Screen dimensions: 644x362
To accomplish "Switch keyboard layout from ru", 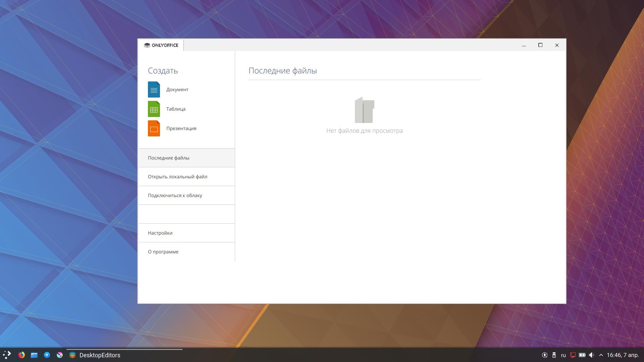I will tap(563, 355).
